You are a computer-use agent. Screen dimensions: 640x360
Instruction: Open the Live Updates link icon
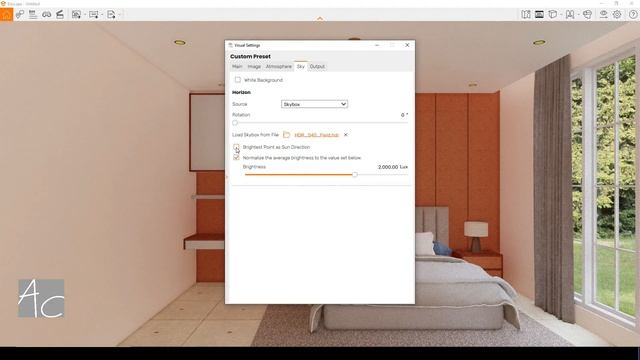click(x=20, y=15)
